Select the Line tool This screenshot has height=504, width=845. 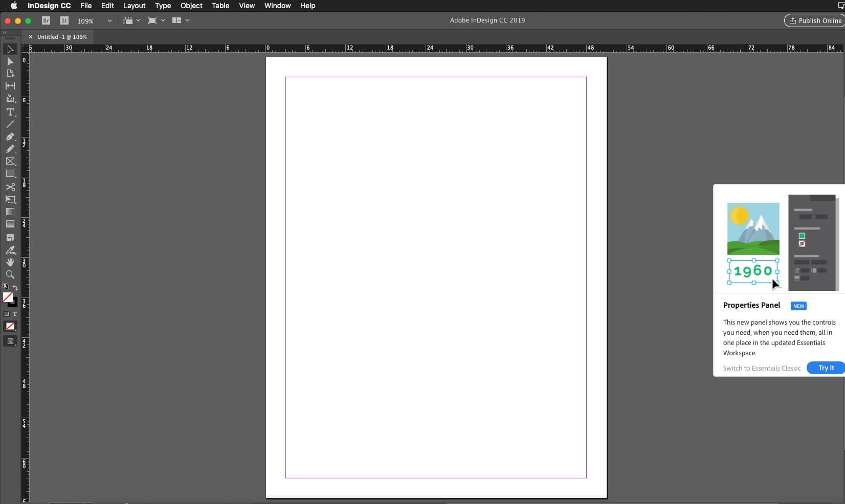(10, 124)
